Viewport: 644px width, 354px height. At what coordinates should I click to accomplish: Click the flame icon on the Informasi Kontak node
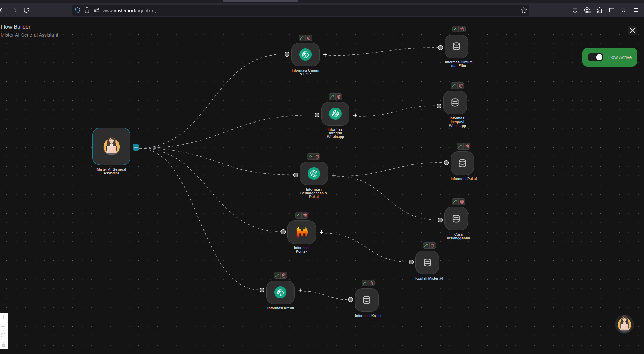pos(301,232)
